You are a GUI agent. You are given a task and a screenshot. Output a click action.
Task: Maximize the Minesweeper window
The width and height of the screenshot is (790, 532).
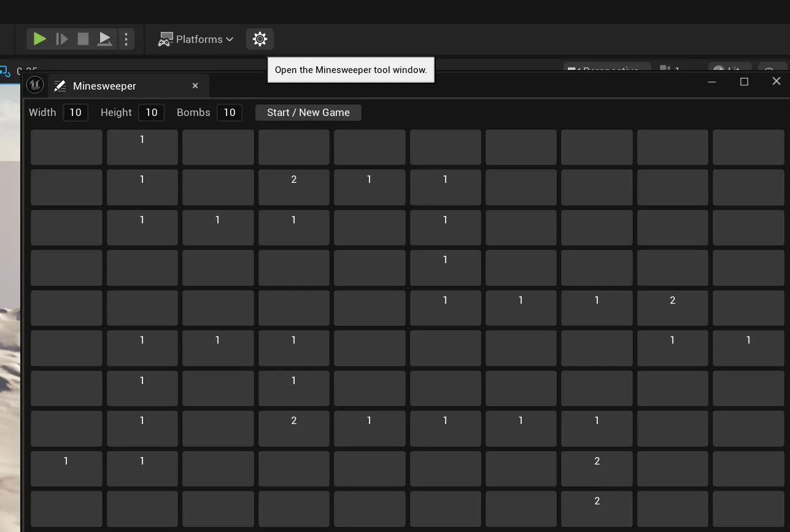click(744, 82)
